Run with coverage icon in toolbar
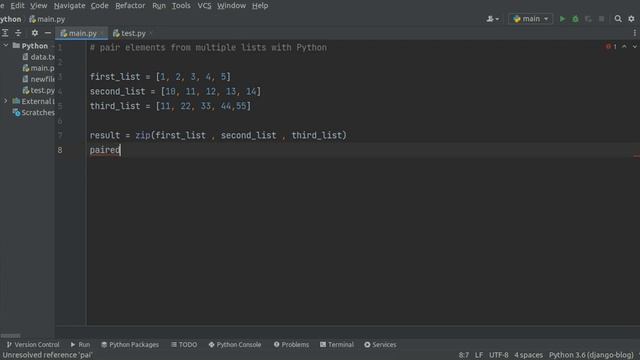Image resolution: width=640 pixels, height=360 pixels. click(588, 19)
